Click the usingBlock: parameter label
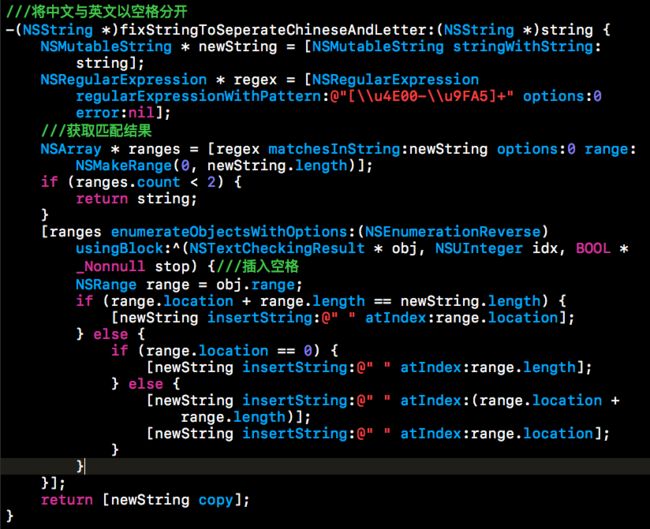 (123, 248)
